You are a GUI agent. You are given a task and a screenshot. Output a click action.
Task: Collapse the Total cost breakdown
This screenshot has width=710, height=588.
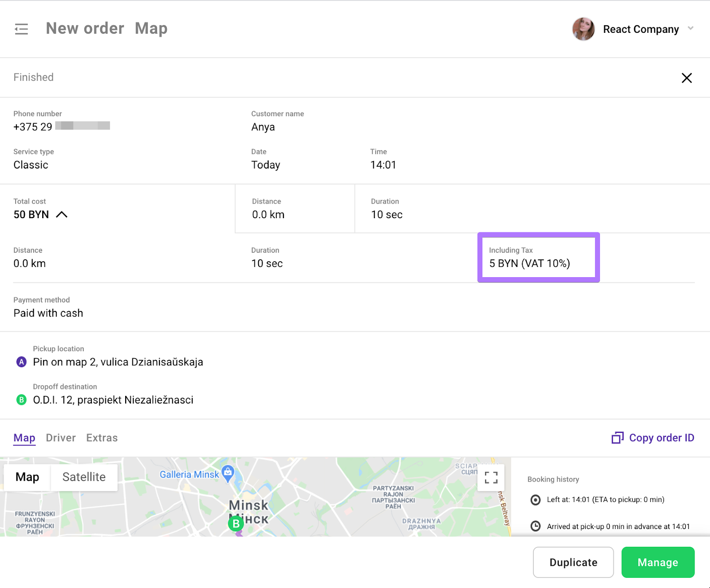(62, 215)
